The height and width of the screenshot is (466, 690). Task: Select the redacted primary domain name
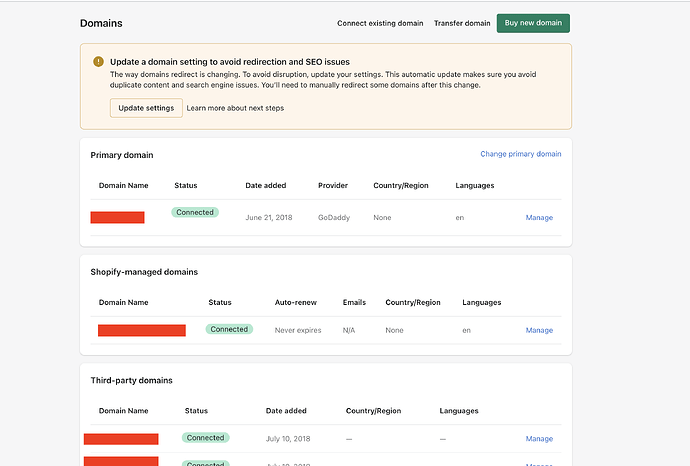point(117,217)
